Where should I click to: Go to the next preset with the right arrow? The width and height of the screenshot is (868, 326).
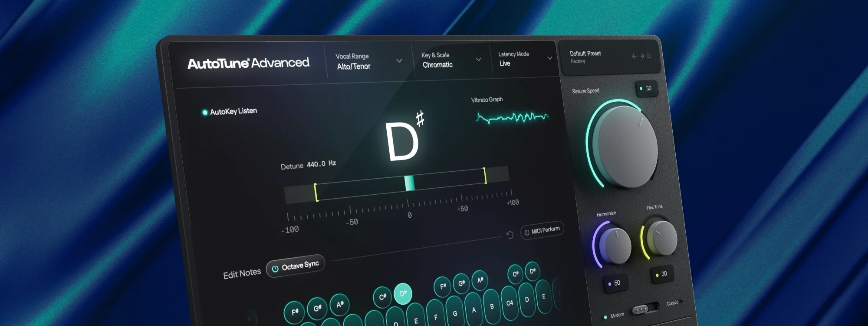point(641,56)
